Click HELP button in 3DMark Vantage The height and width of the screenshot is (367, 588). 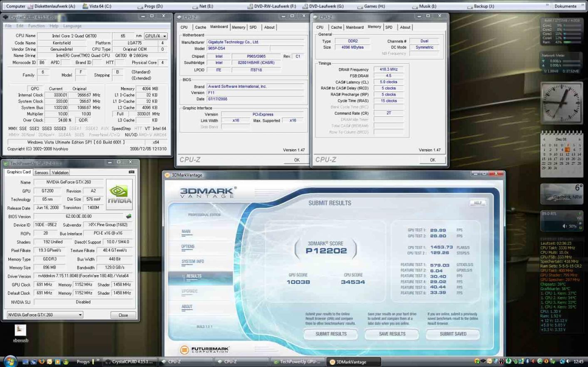coord(478,203)
